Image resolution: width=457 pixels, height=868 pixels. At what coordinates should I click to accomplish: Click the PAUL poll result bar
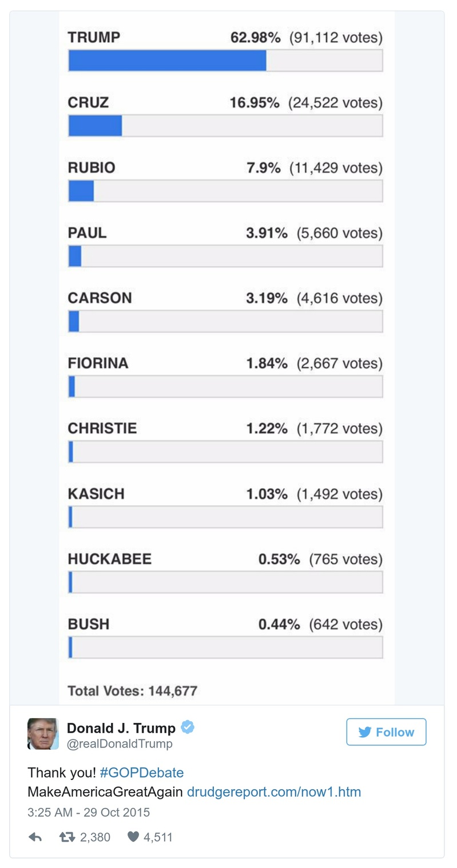225,256
